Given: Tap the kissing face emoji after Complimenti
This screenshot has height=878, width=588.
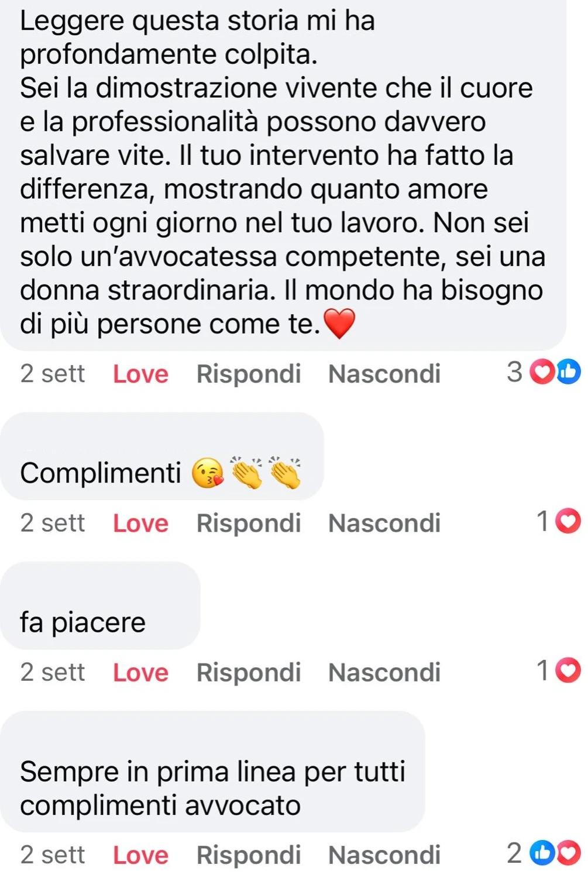Looking at the screenshot, I should coord(208,473).
